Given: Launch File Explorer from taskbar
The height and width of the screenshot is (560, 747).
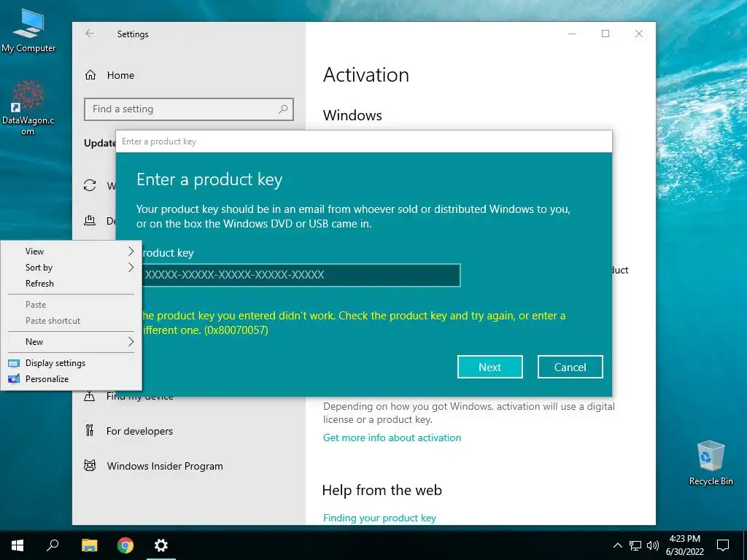Looking at the screenshot, I should click(89, 545).
